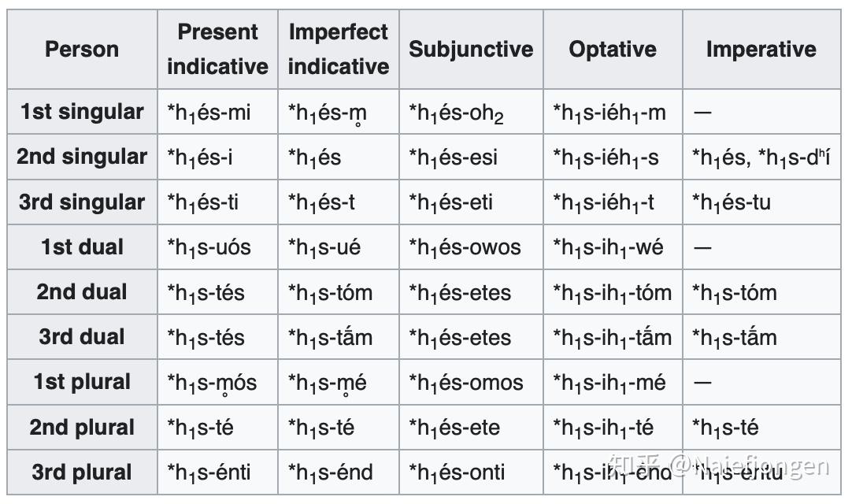Screen dimensions: 852x504
Task: Select the *h₁s-uós present indicative cell
Action: click(209, 248)
